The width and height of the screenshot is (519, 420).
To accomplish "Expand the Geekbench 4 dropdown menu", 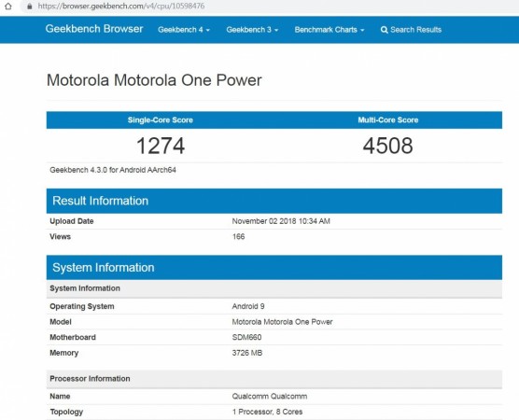I will coord(184,30).
